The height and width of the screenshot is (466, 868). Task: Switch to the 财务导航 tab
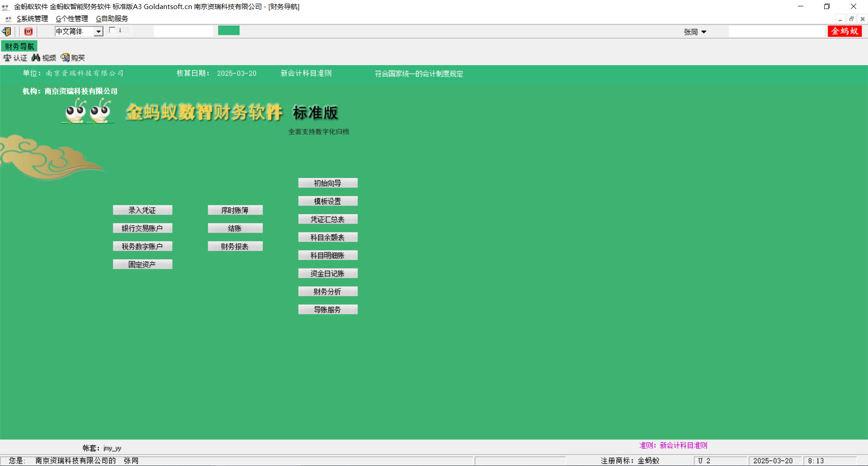coord(19,47)
